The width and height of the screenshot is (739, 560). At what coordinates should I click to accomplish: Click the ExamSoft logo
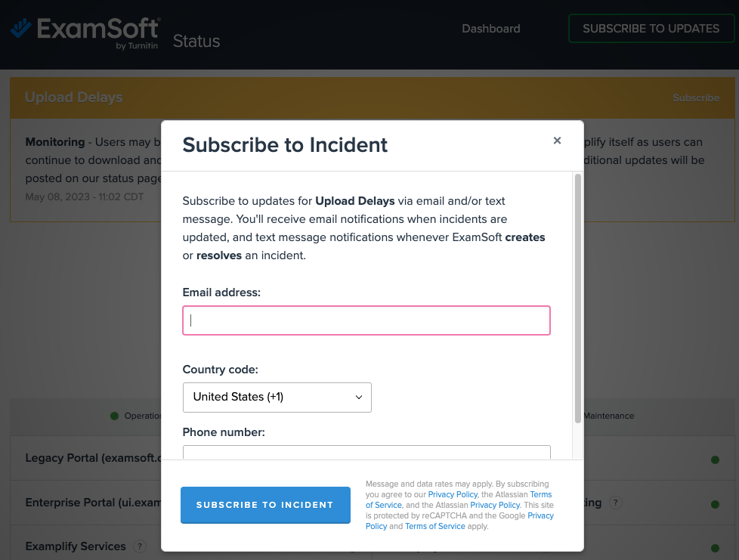click(85, 33)
